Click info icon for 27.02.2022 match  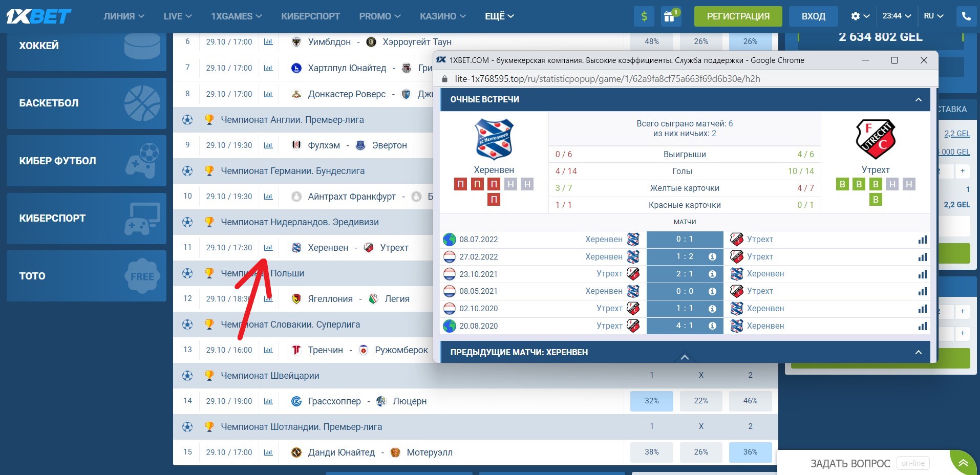pos(712,257)
